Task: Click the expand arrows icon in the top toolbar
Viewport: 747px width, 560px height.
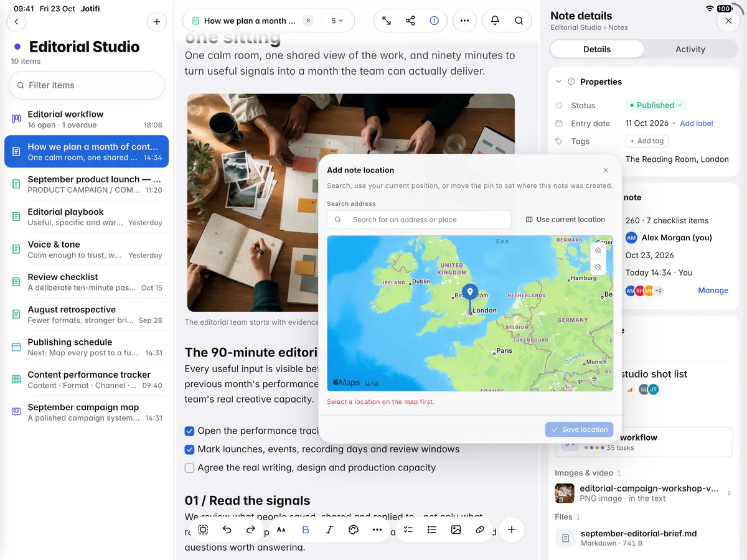Action: [387, 21]
